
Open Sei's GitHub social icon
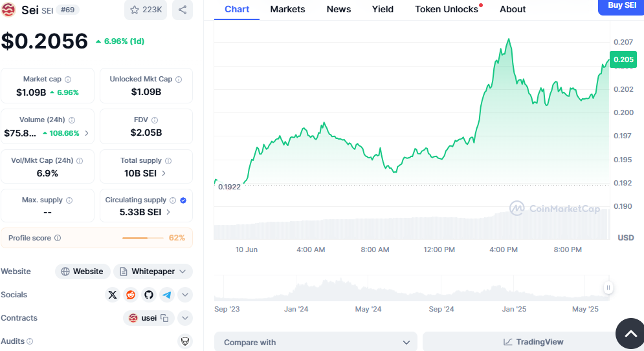(149, 295)
